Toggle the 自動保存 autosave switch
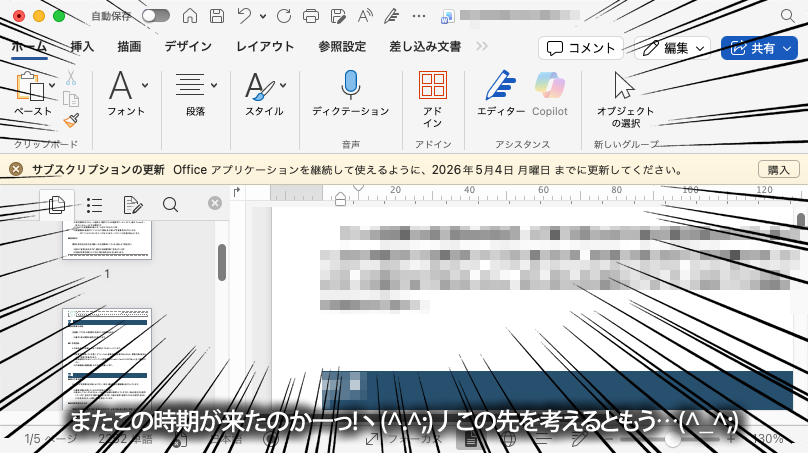This screenshot has height=453, width=808. point(156,15)
